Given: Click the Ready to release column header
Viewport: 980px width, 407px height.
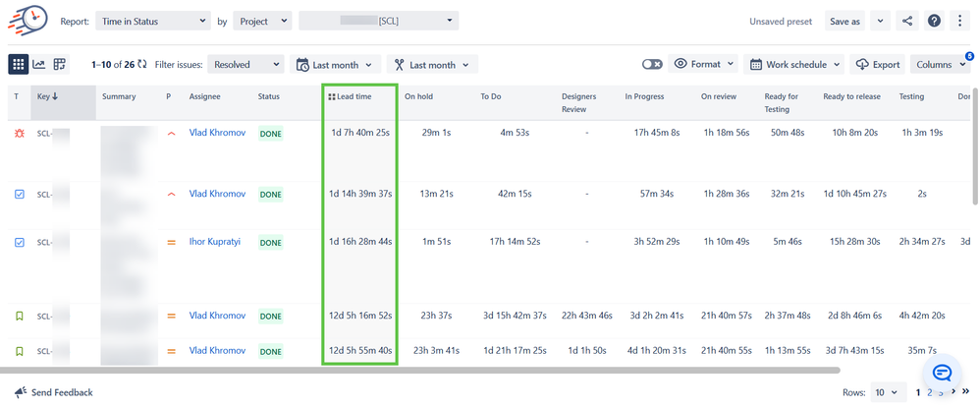Looking at the screenshot, I should [852, 97].
